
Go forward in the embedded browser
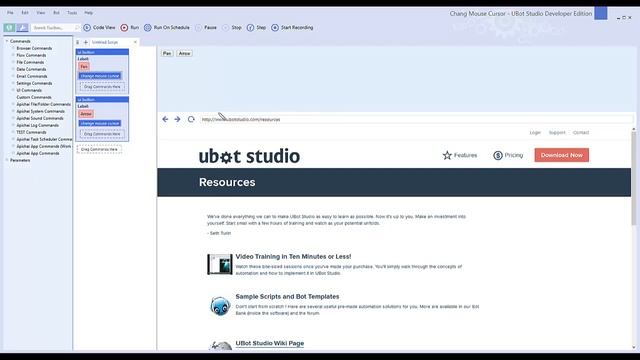click(177, 119)
